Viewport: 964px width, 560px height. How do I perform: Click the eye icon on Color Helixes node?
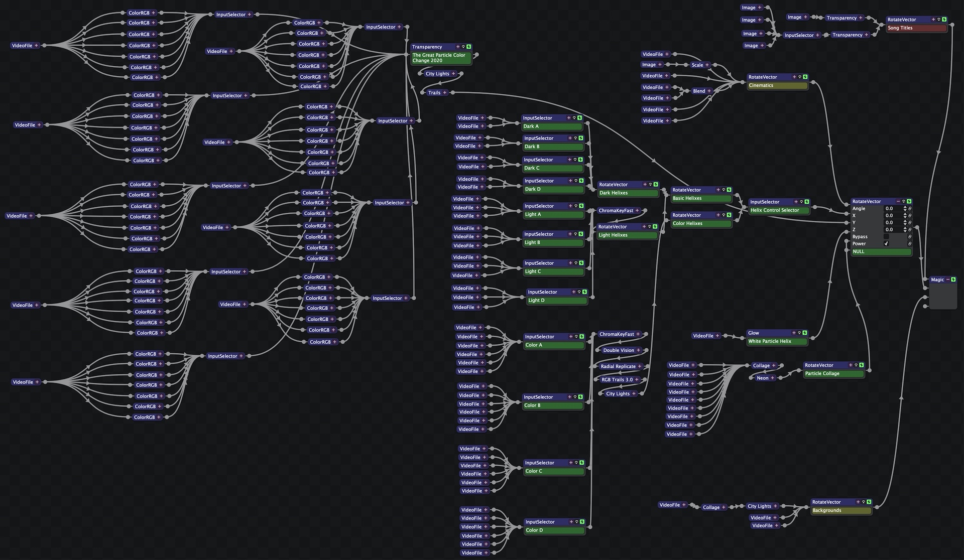[724, 215]
